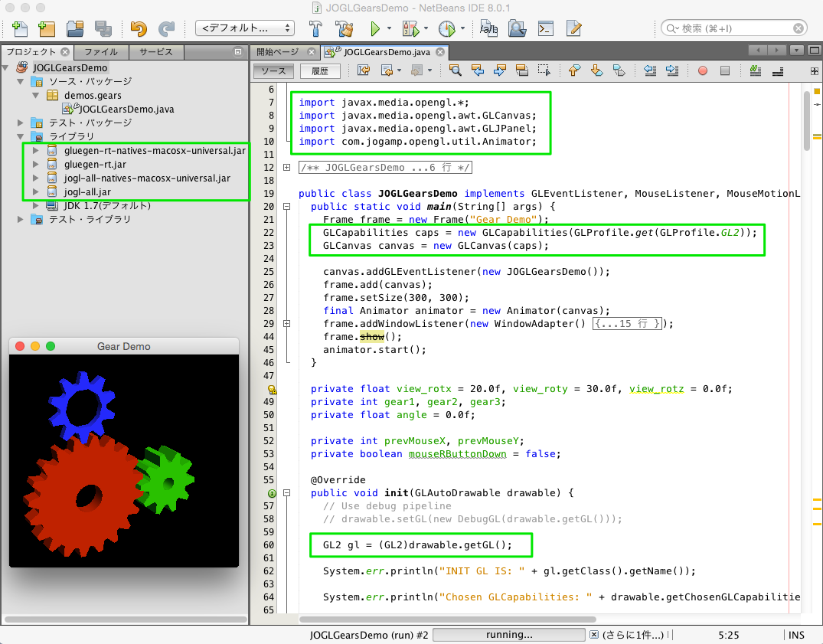The image size is (823, 644).
Task: Close the 開始ページ tab
Action: coord(312,52)
